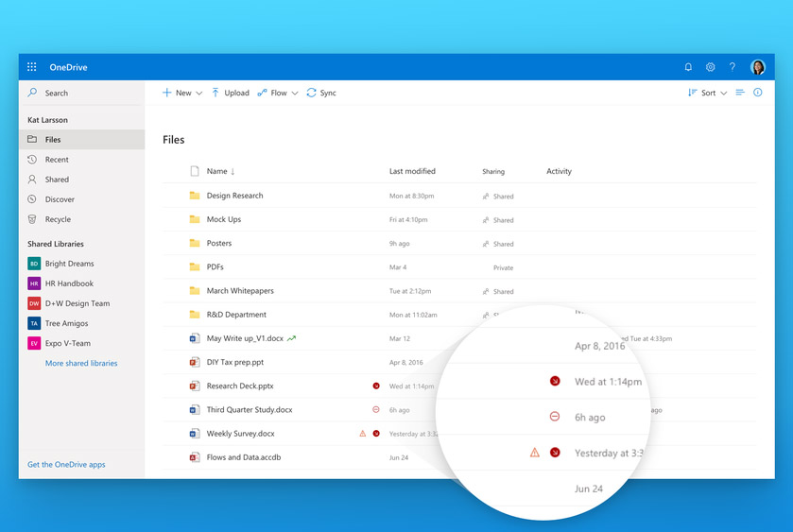This screenshot has height=532, width=793.
Task: Click the Bright Dreams BD badge icon
Action: pyautogui.click(x=34, y=264)
